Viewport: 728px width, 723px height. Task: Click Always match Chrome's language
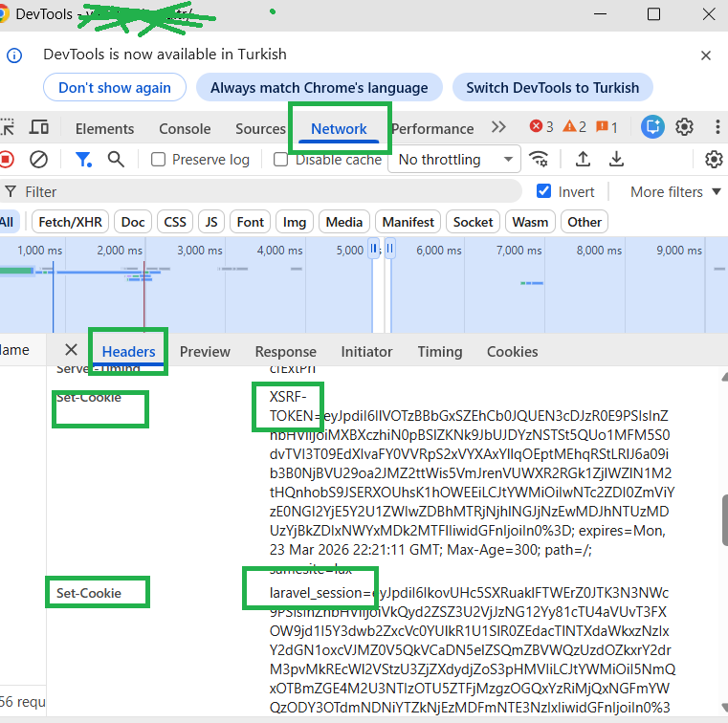tap(319, 87)
